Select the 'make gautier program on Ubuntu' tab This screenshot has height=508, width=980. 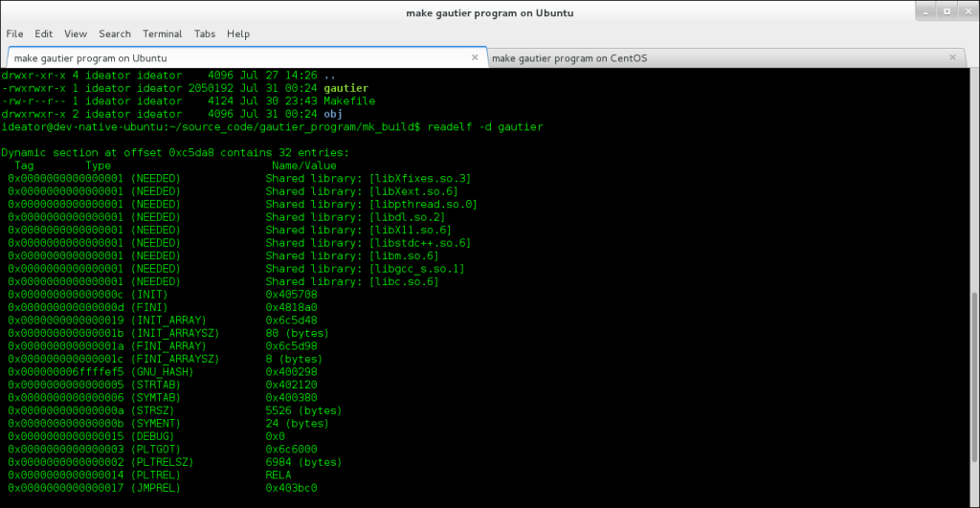point(247,58)
